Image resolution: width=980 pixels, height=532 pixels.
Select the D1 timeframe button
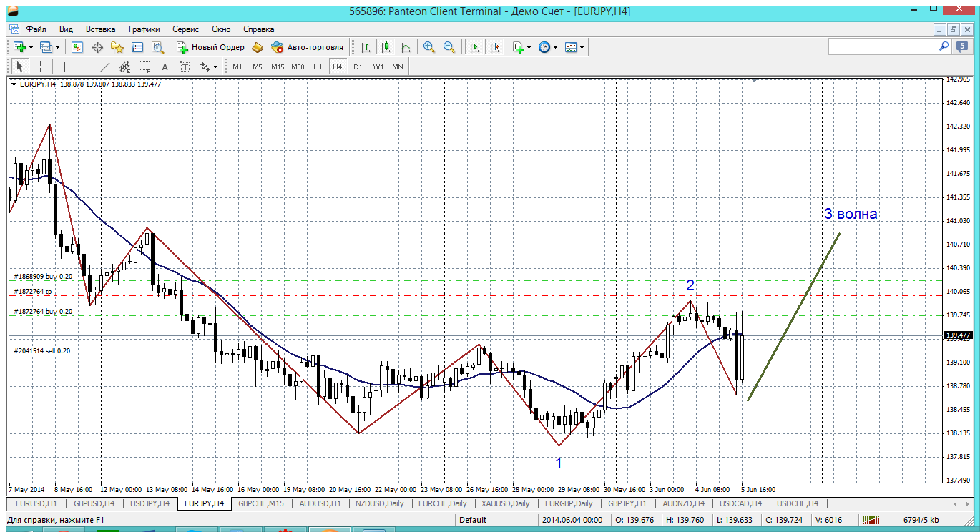point(358,66)
